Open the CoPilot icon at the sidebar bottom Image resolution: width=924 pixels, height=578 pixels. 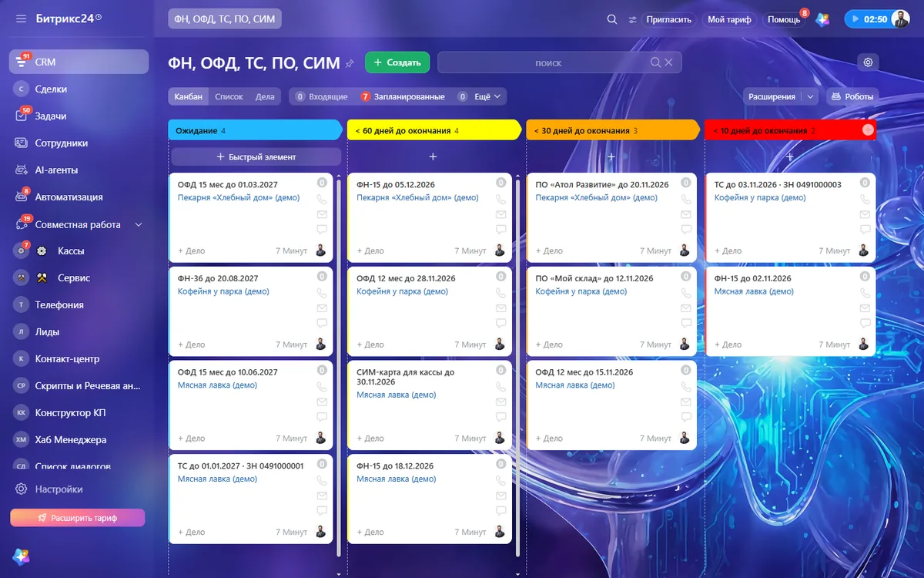[21, 556]
